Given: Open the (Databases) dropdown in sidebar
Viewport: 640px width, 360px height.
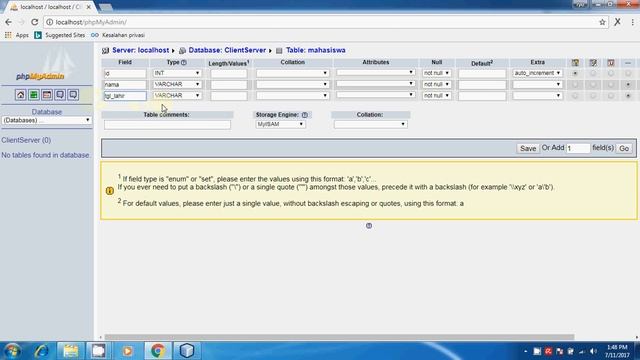Looking at the screenshot, I should (x=47, y=120).
